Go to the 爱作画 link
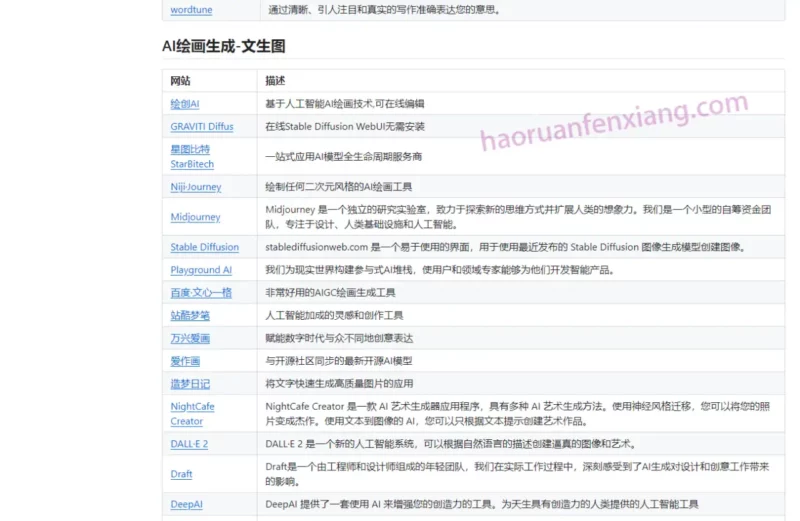Image resolution: width=800 pixels, height=521 pixels. [x=185, y=361]
